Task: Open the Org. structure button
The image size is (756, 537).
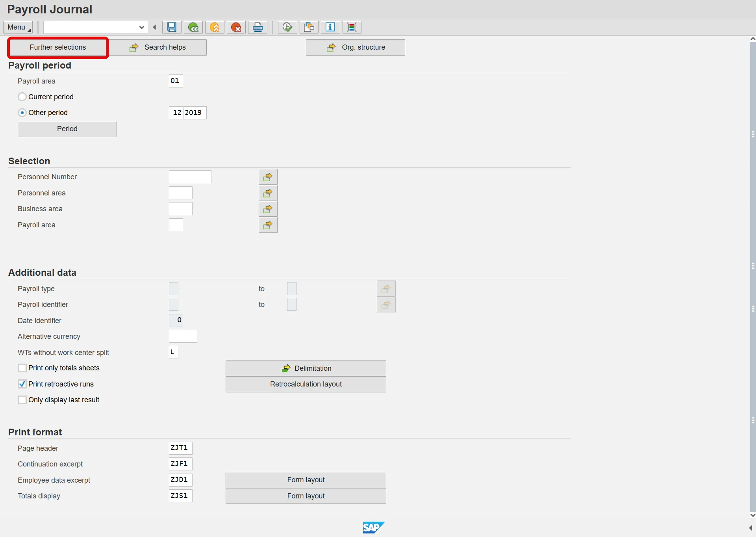Action: coord(355,47)
